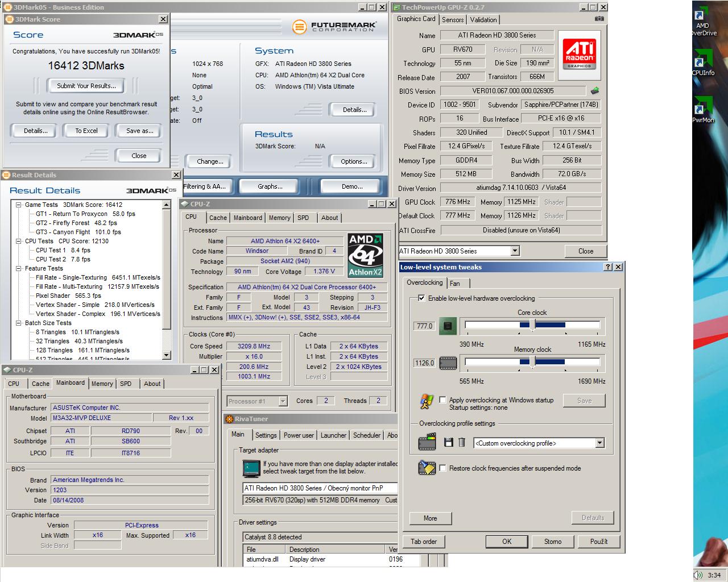Click the volume icon in system tray

click(698, 575)
